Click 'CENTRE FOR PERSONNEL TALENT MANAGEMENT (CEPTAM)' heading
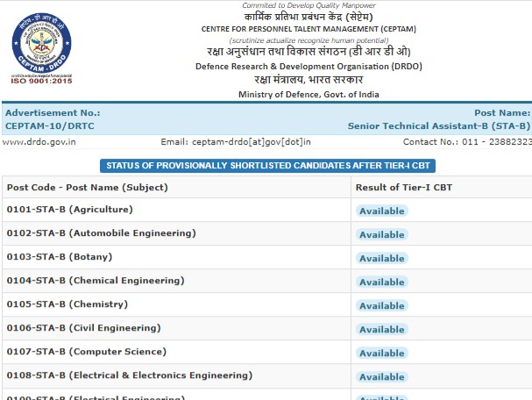The height and width of the screenshot is (400, 532). (x=309, y=29)
